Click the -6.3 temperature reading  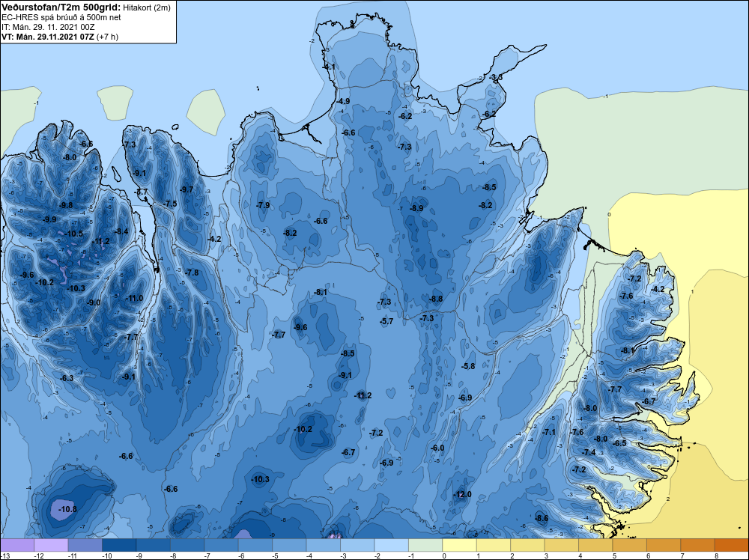click(67, 378)
